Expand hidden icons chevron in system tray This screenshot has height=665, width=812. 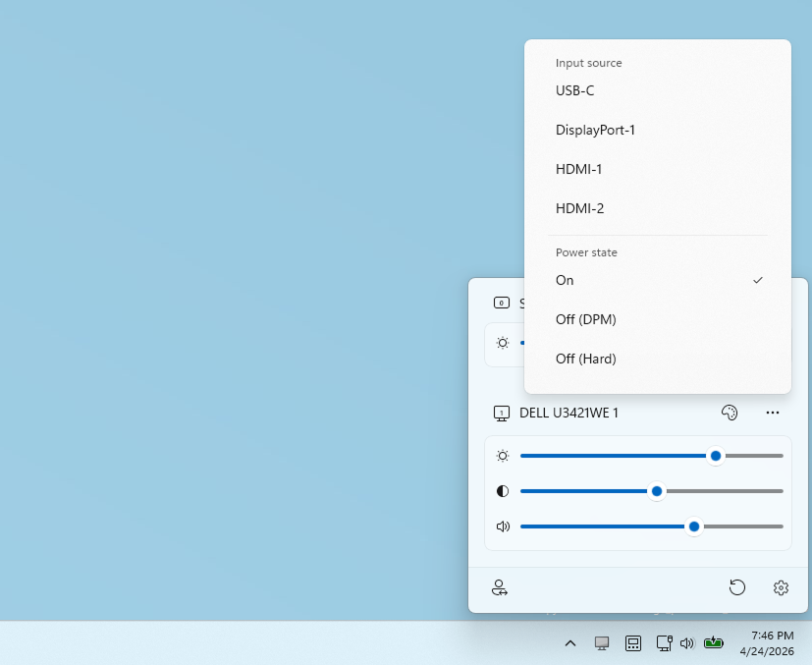(569, 643)
